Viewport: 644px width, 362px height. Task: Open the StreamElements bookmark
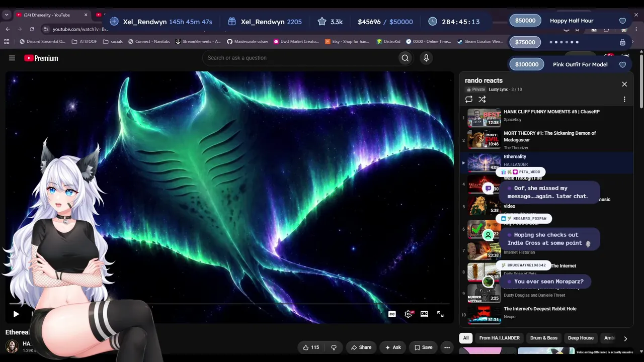click(x=198, y=42)
